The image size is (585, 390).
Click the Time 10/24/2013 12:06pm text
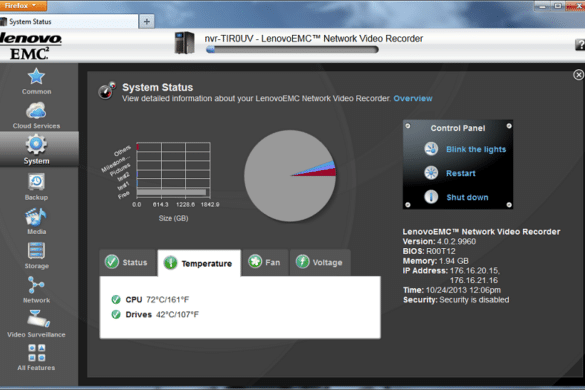click(452, 290)
